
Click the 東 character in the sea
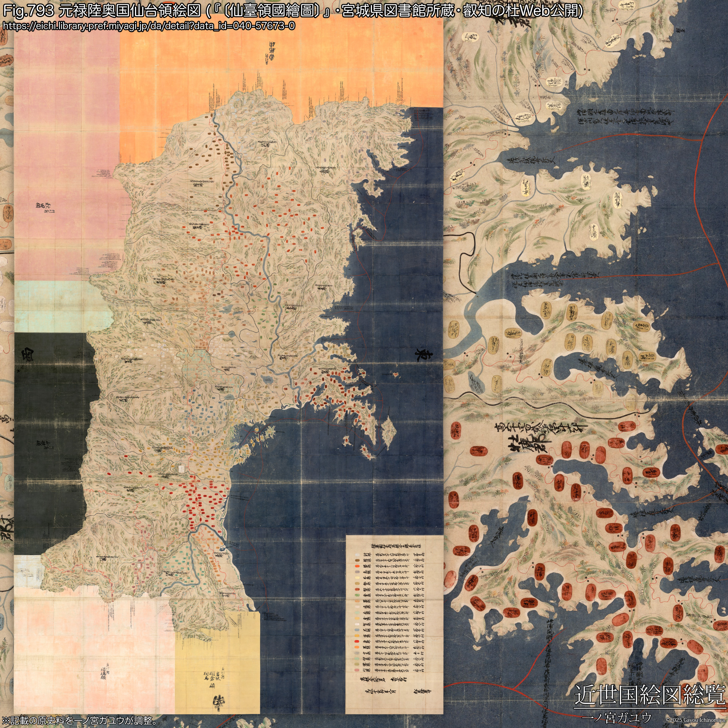point(424,355)
